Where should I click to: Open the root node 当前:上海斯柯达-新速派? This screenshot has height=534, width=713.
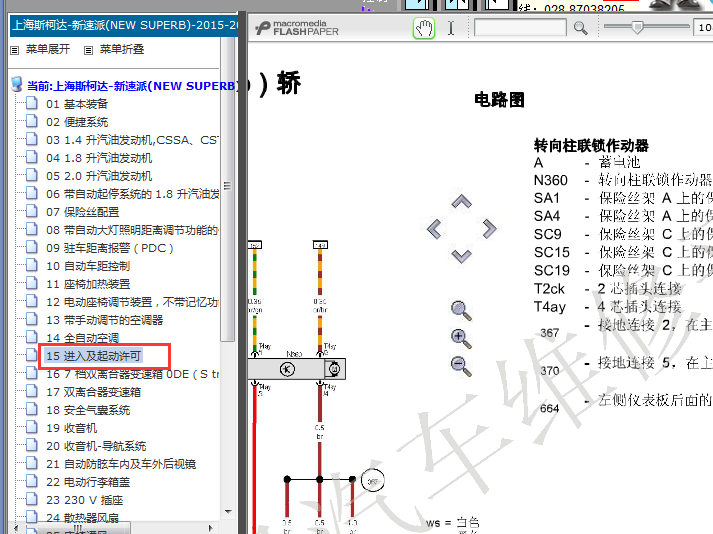click(x=132, y=86)
